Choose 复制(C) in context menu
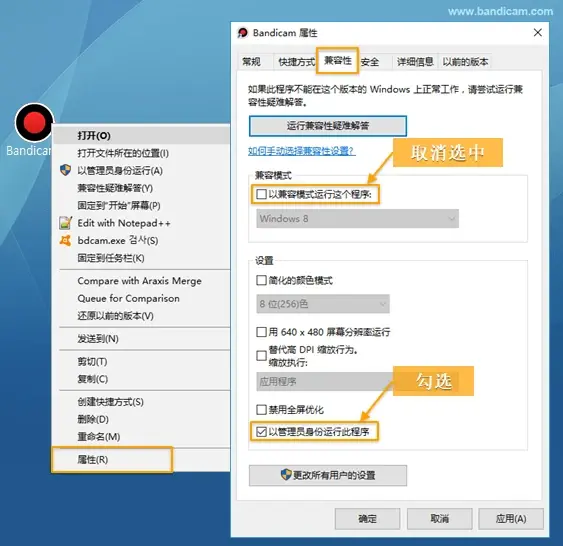The height and width of the screenshot is (546, 563). [141, 379]
